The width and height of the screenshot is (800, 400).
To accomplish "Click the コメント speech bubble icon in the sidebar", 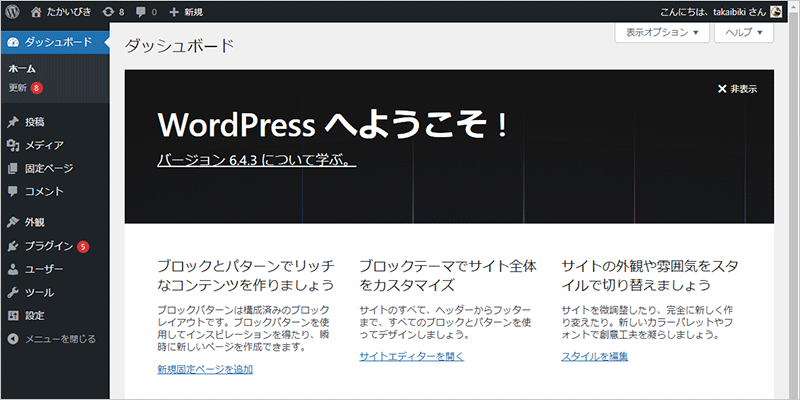I will (14, 191).
